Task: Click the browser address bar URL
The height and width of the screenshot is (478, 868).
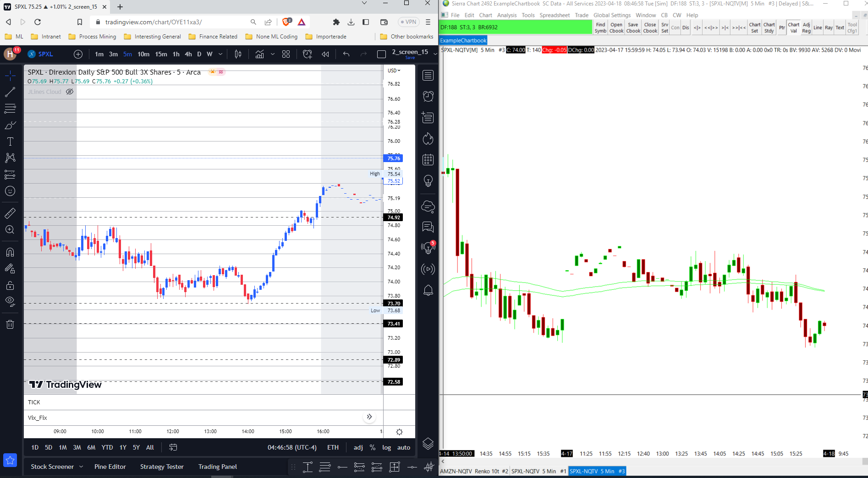Action: tap(154, 22)
